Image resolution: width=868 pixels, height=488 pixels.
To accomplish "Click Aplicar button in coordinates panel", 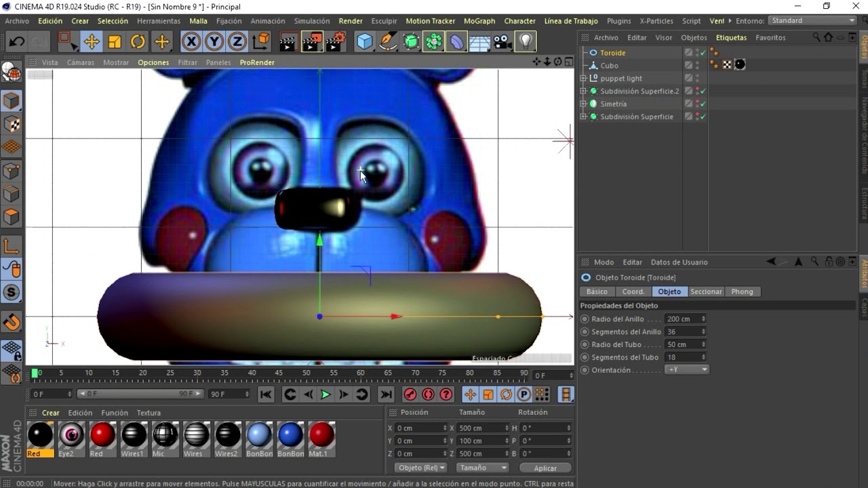I will coord(545,468).
